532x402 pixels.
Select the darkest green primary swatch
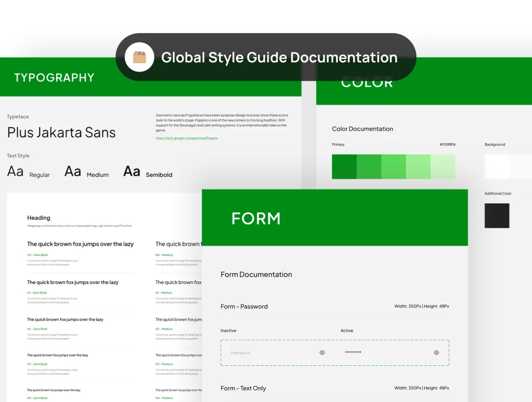(x=344, y=167)
